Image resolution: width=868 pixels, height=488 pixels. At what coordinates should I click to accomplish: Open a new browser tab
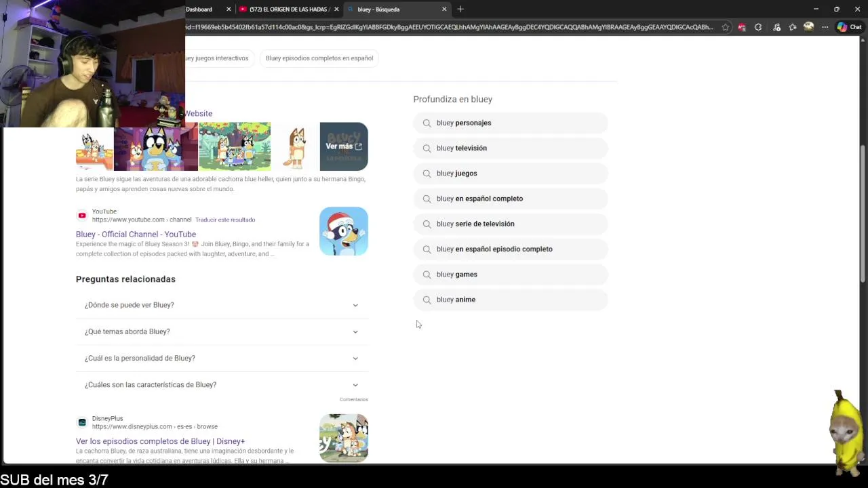pyautogui.click(x=460, y=9)
